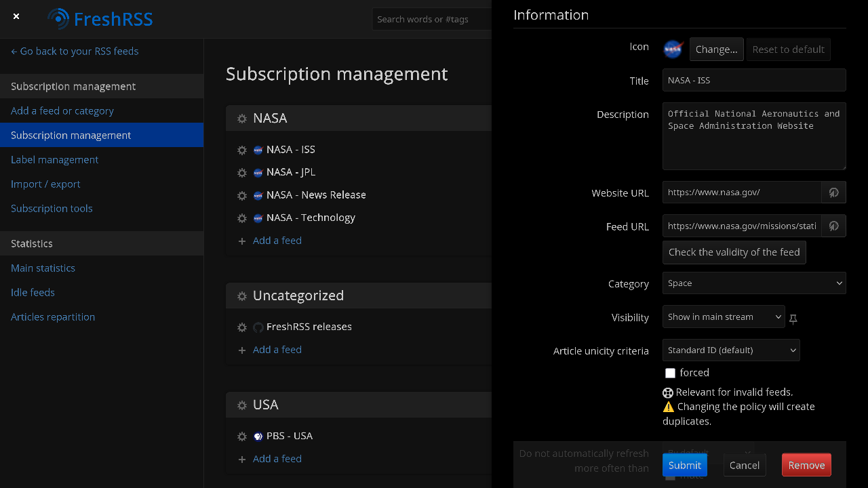Open the Show in main stream visibility dropdown

(x=724, y=317)
